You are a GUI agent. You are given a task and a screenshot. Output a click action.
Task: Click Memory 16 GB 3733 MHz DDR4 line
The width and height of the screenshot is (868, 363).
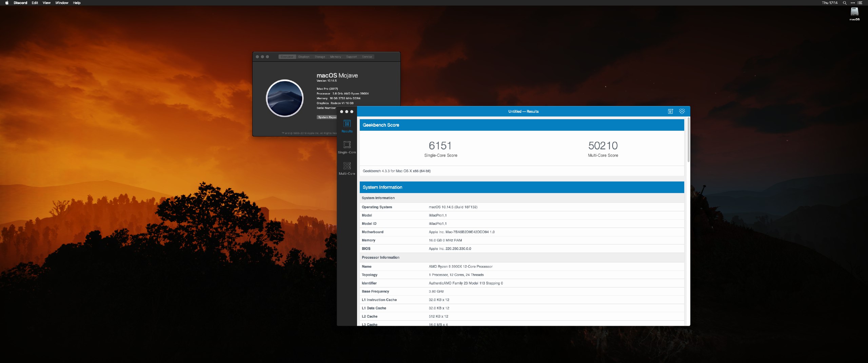click(338, 98)
